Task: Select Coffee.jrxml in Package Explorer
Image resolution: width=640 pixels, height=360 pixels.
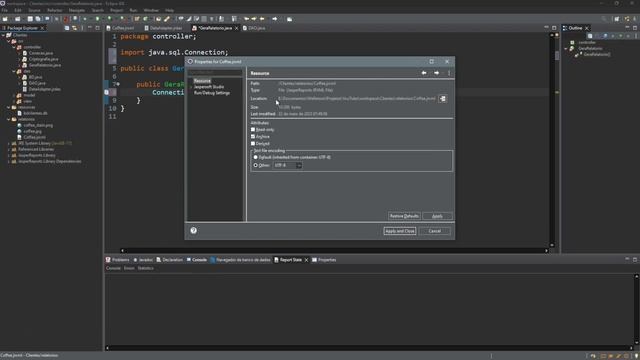Action: pyautogui.click(x=34, y=137)
